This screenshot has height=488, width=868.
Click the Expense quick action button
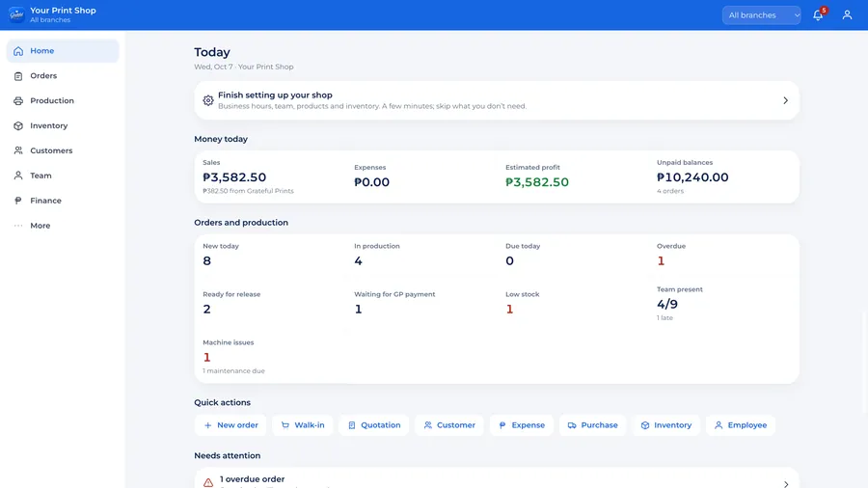click(522, 425)
